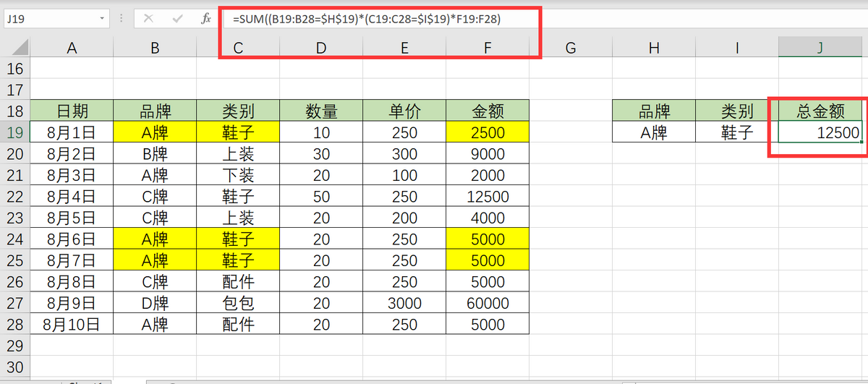Click the 金额 header cell
The image size is (868, 384).
[488, 111]
